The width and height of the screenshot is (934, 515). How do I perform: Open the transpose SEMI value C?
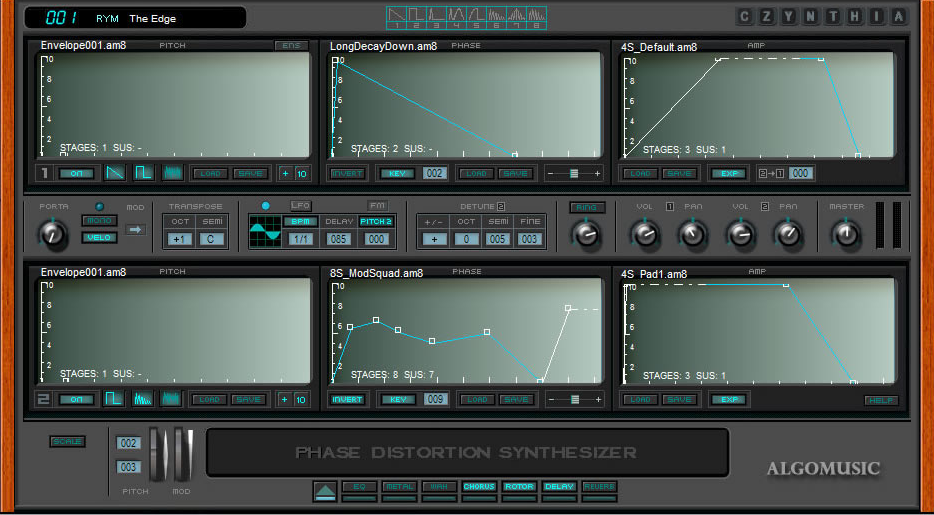point(211,239)
